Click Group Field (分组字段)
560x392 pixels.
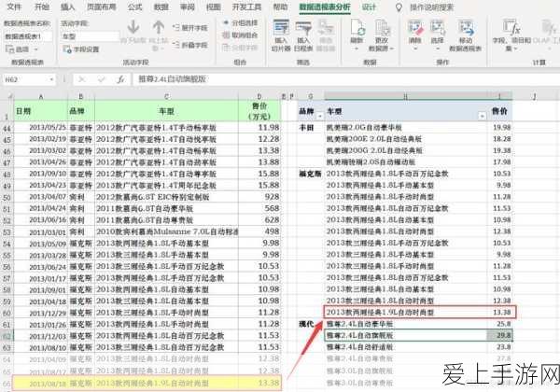tap(240, 47)
